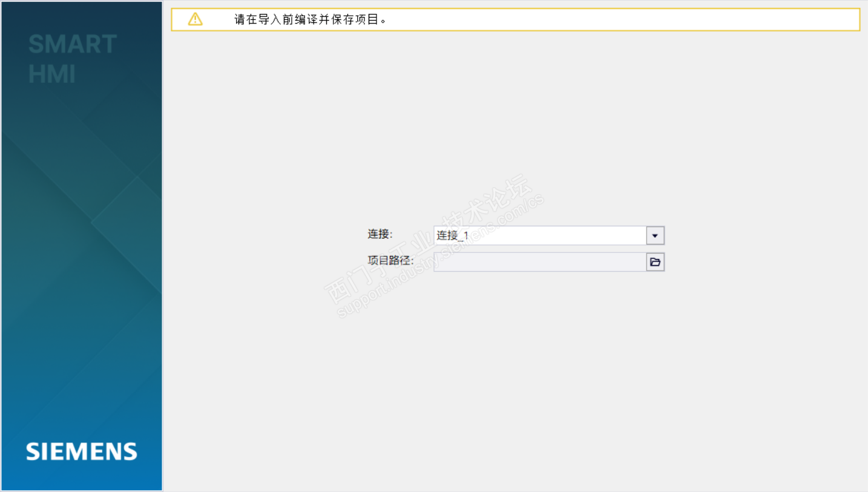Open the 连接 dropdown arrow
Screen dimensions: 868x492
(655, 235)
